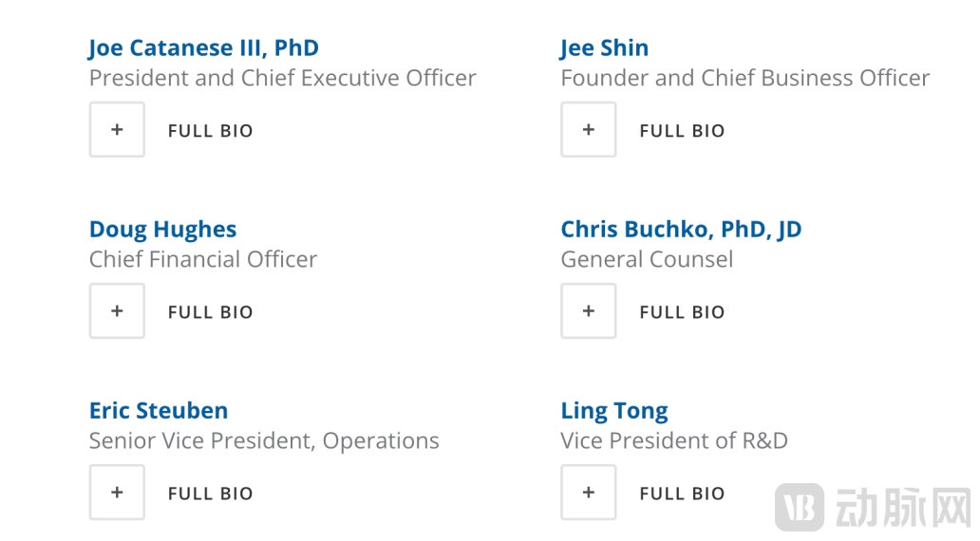This screenshot has width=980, height=541.
Task: Expand Joe Catanese III's bio with plus icon
Action: (117, 130)
